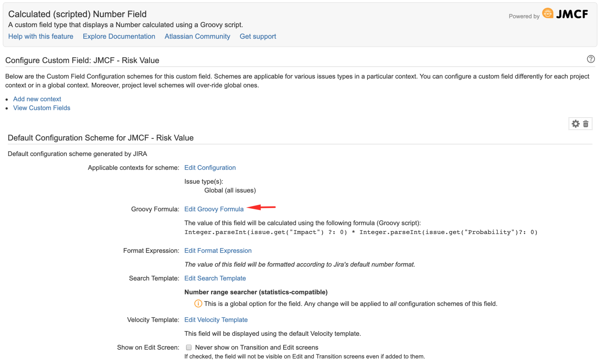Click Configure Custom Field: JMCF - Risk Value heading
598x364 pixels.
(x=82, y=60)
